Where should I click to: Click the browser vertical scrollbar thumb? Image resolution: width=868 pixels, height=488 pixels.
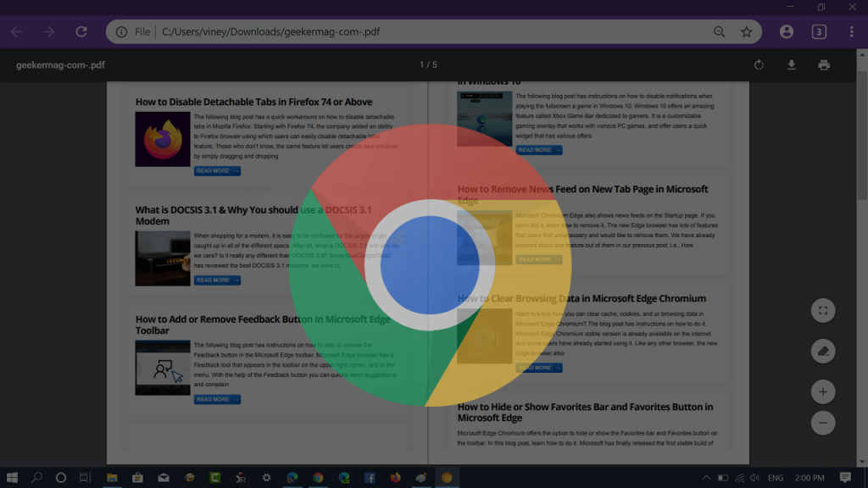[862, 134]
